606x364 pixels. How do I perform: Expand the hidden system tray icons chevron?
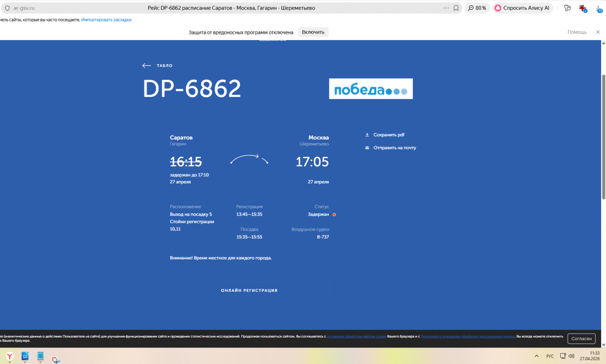pyautogui.click(x=537, y=356)
